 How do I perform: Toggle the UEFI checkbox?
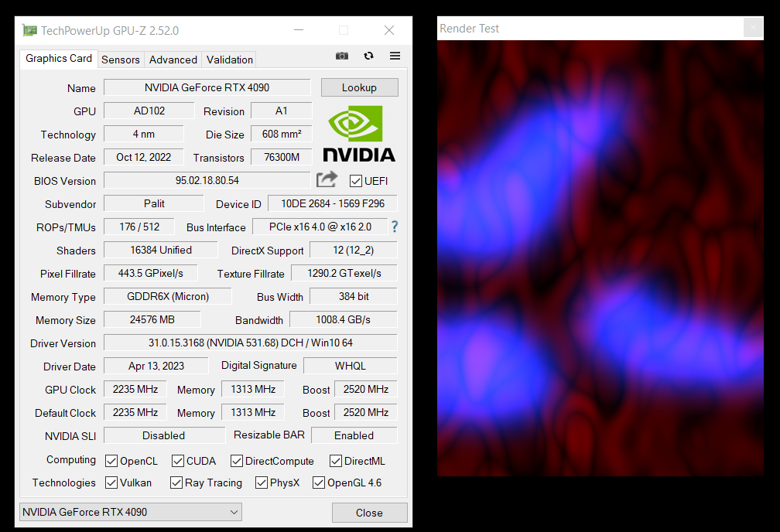(356, 181)
